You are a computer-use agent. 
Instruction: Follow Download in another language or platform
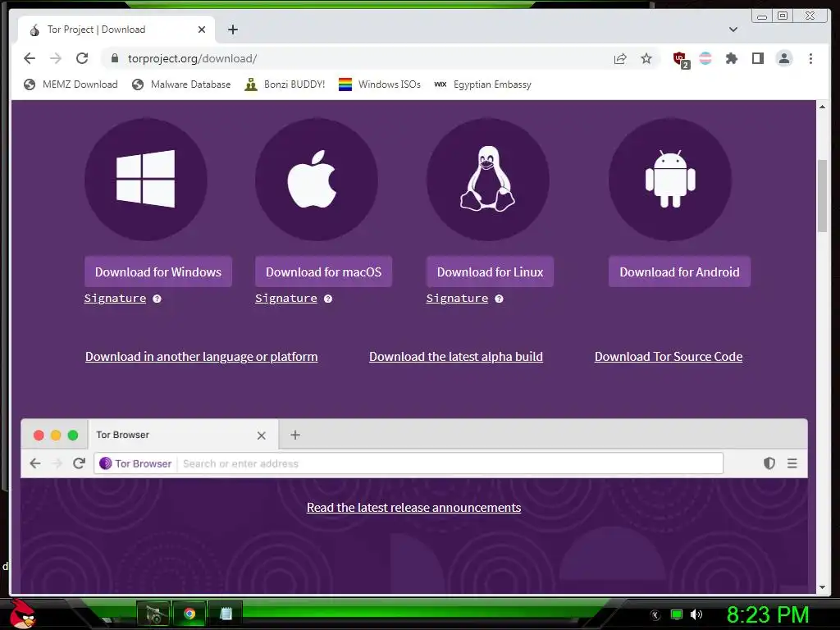[x=202, y=357]
